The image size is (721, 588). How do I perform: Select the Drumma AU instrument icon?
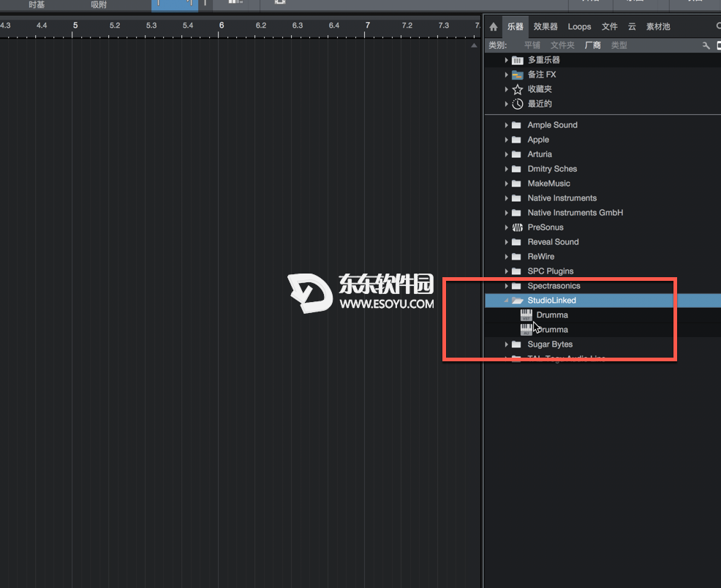(x=526, y=330)
